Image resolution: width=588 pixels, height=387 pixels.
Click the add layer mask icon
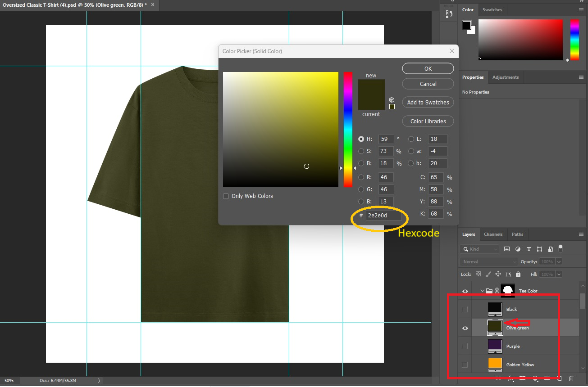click(x=523, y=379)
